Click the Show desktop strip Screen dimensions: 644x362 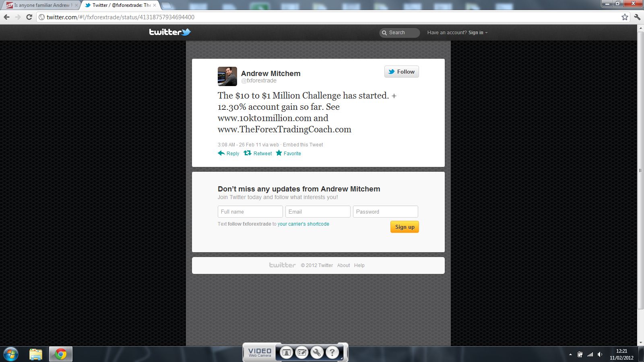point(642,354)
